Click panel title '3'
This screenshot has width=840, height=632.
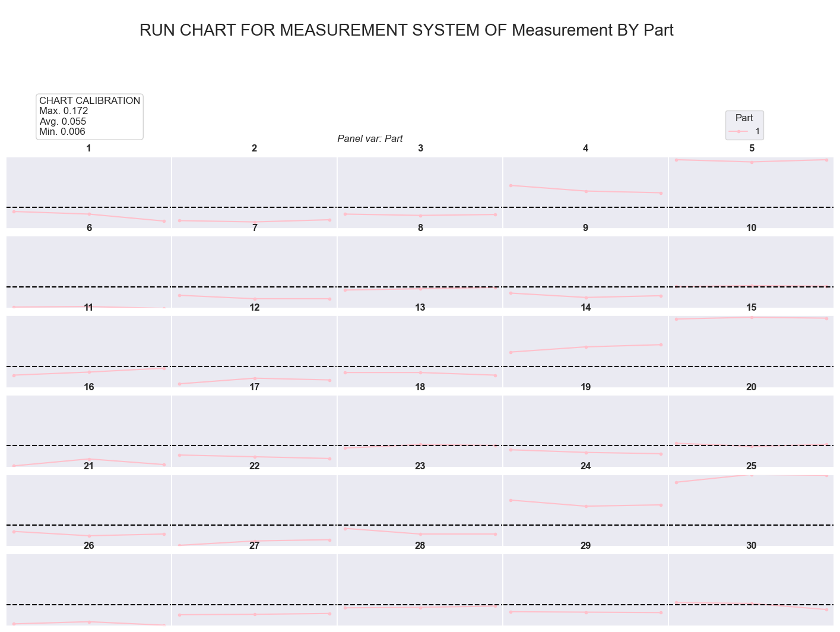[420, 148]
